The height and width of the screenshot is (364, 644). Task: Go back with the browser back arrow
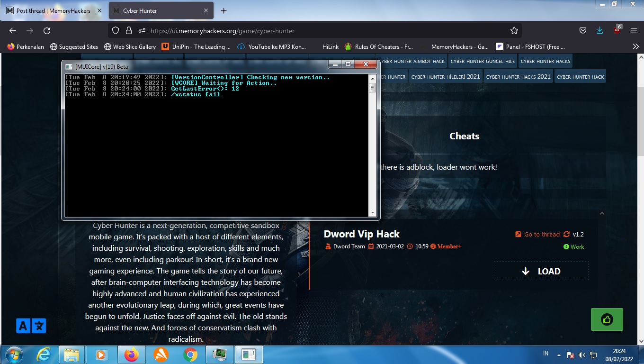13,30
